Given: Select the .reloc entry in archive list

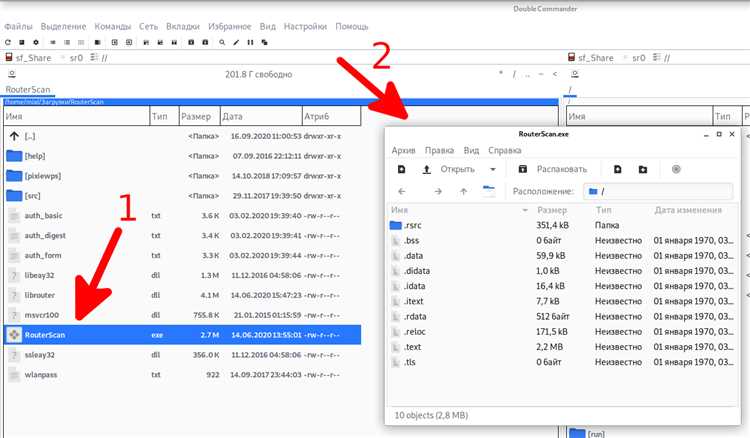Looking at the screenshot, I should point(562,331).
